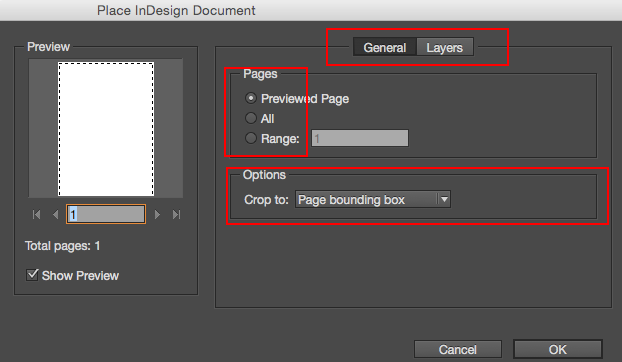The height and width of the screenshot is (362, 622).
Task: Go to previous preview page arrow
Action: pyautogui.click(x=56, y=215)
